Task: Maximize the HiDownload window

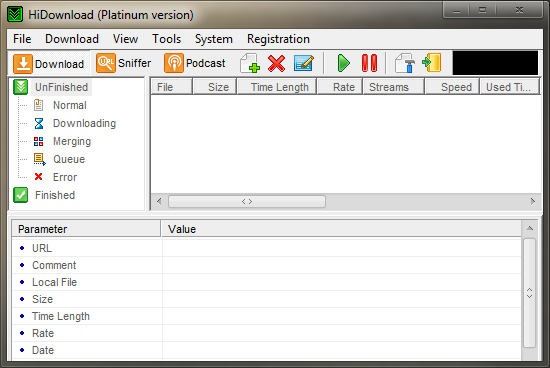Action: 483,10
